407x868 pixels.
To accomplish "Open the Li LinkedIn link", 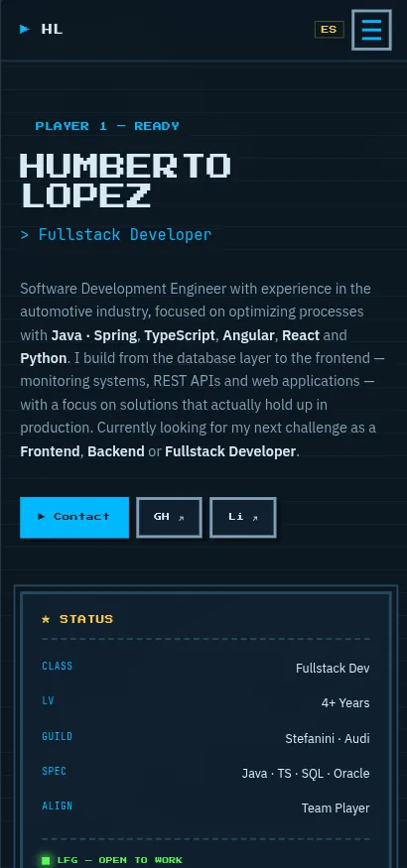I will 242,517.
